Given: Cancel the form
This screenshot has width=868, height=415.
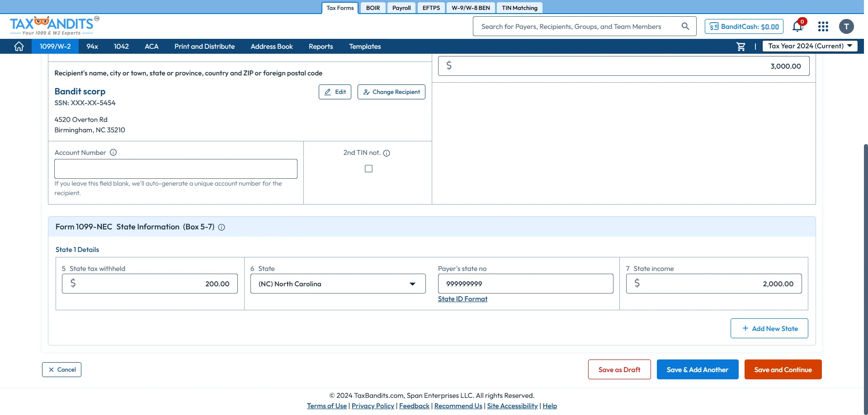Looking at the screenshot, I should point(62,369).
